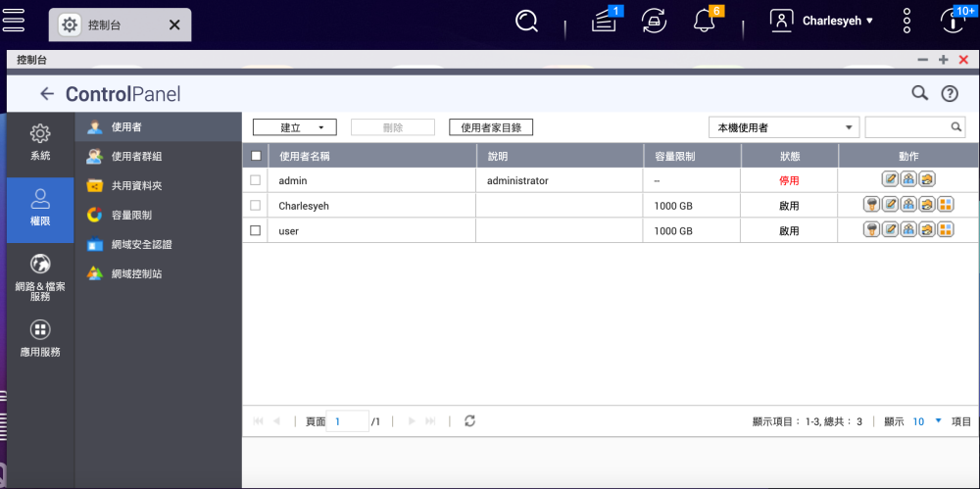Click the 使用者家目錄 button
Viewport: 980px width, 489px height.
(x=491, y=127)
